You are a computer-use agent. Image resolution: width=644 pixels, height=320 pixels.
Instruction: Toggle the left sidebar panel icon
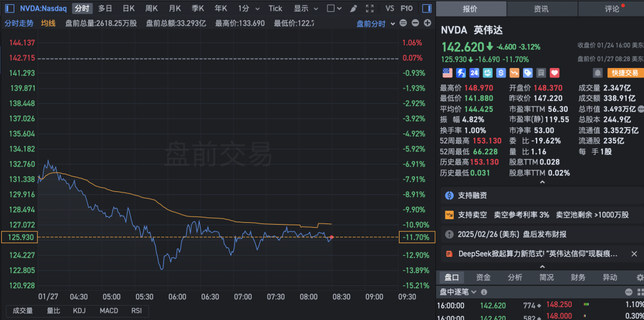click(x=10, y=8)
